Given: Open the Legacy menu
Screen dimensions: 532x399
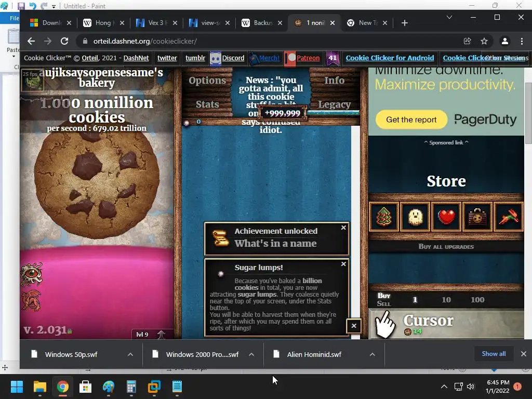Looking at the screenshot, I should tap(334, 104).
